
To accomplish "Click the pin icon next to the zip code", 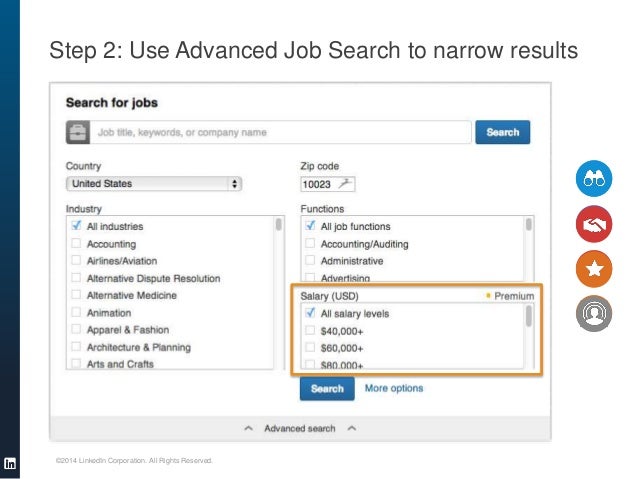I will [346, 184].
